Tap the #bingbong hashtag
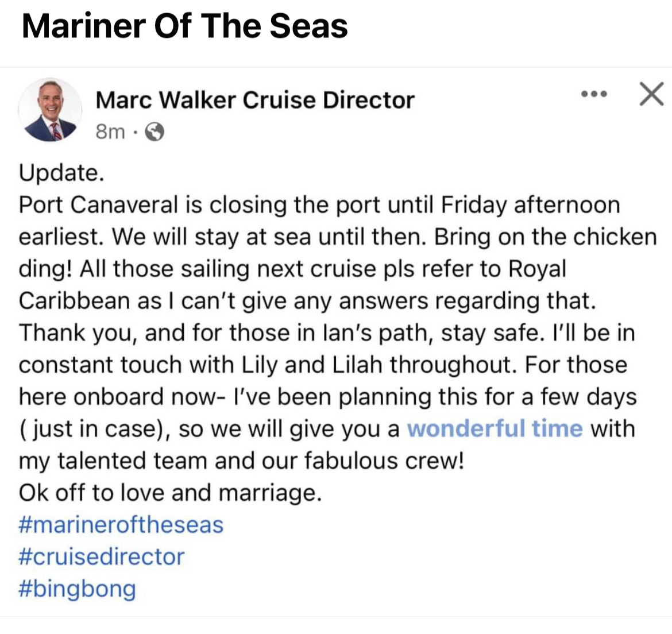The image size is (672, 634). click(77, 589)
